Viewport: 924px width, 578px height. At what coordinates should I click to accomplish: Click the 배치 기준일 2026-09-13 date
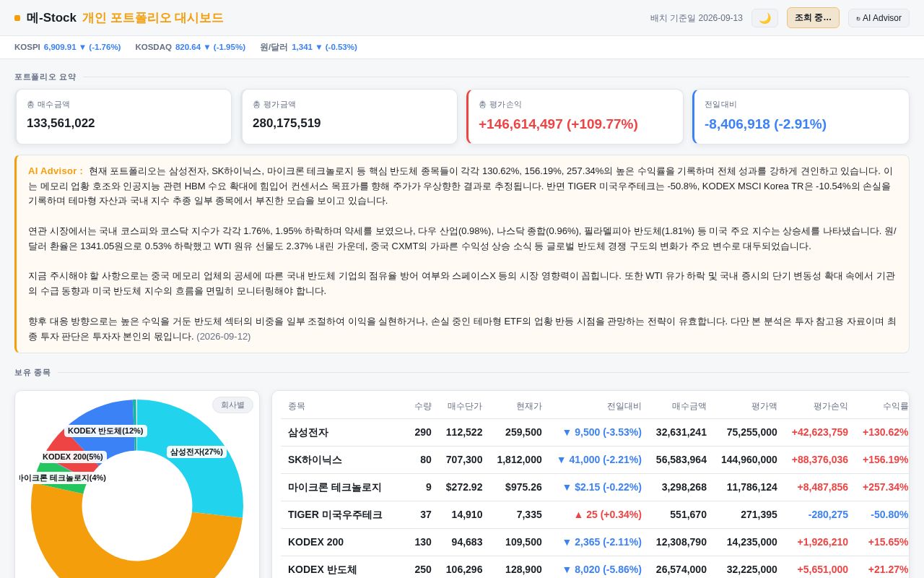697,18
